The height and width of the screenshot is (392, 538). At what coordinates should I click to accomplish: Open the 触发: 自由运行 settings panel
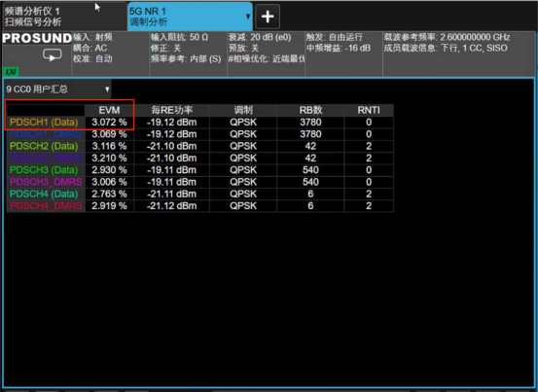pyautogui.click(x=343, y=53)
